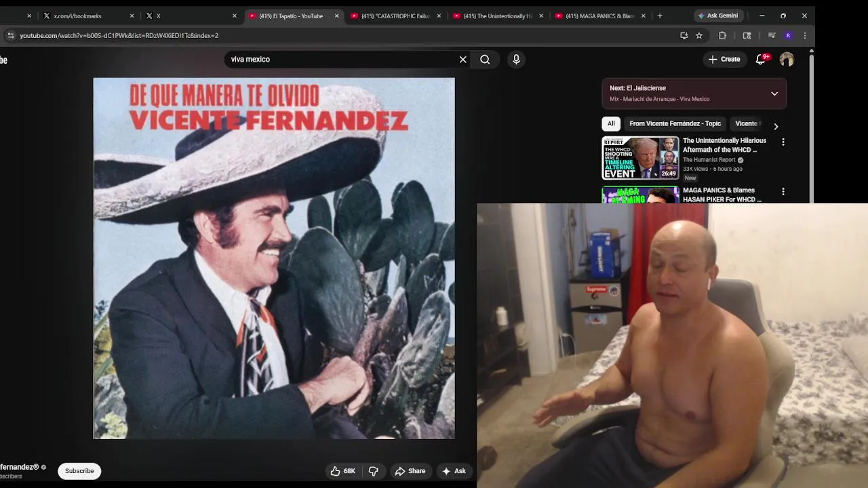Viewport: 868px width, 488px height.
Task: Click the Ask Gemini button
Action: pos(718,16)
